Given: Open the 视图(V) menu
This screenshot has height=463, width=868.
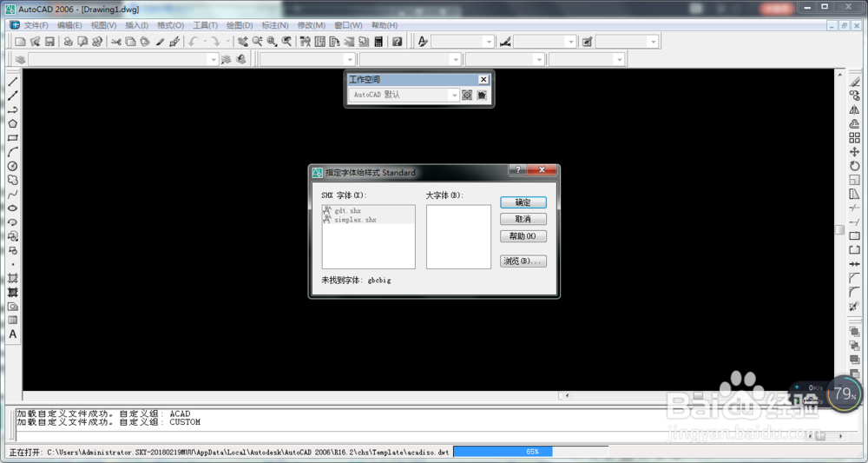Looking at the screenshot, I should click(103, 25).
